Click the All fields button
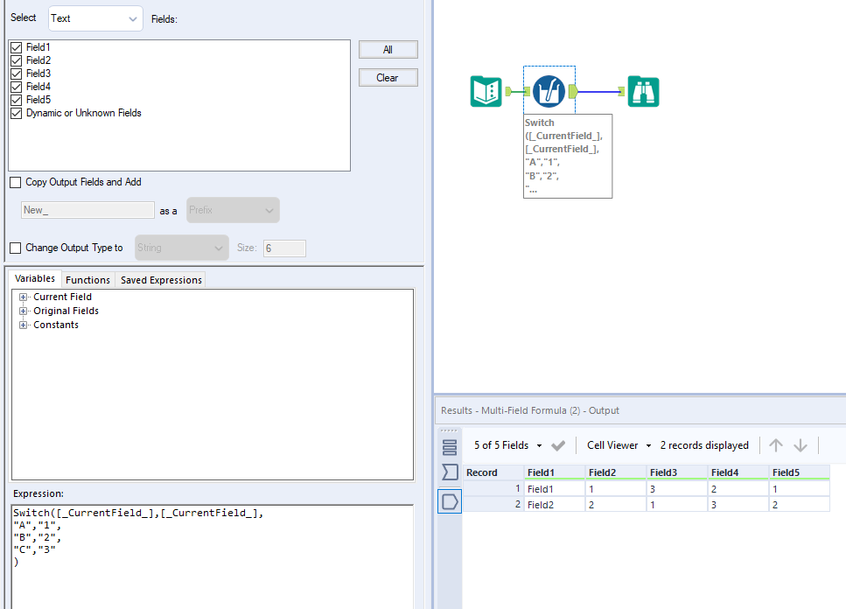This screenshot has width=846, height=609. 388,50
